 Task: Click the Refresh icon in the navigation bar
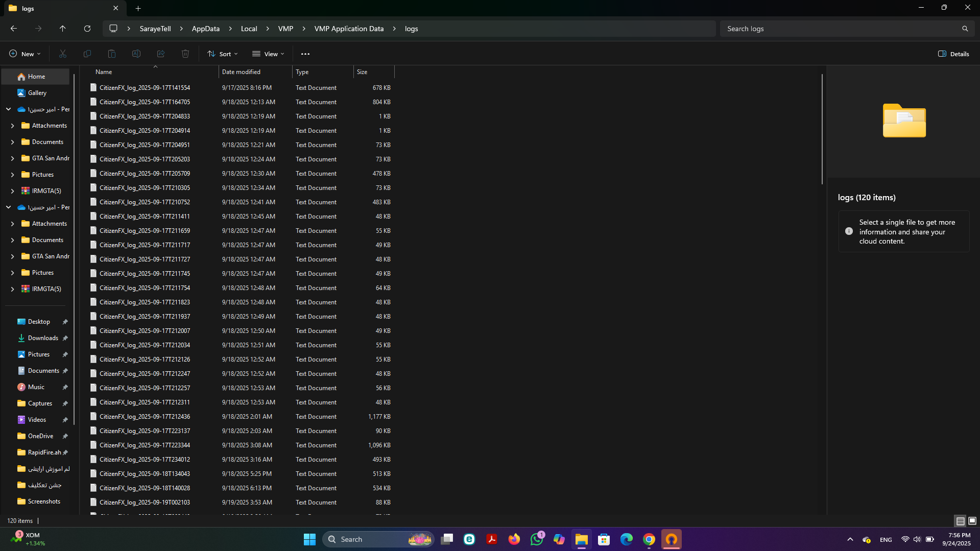click(x=87, y=29)
